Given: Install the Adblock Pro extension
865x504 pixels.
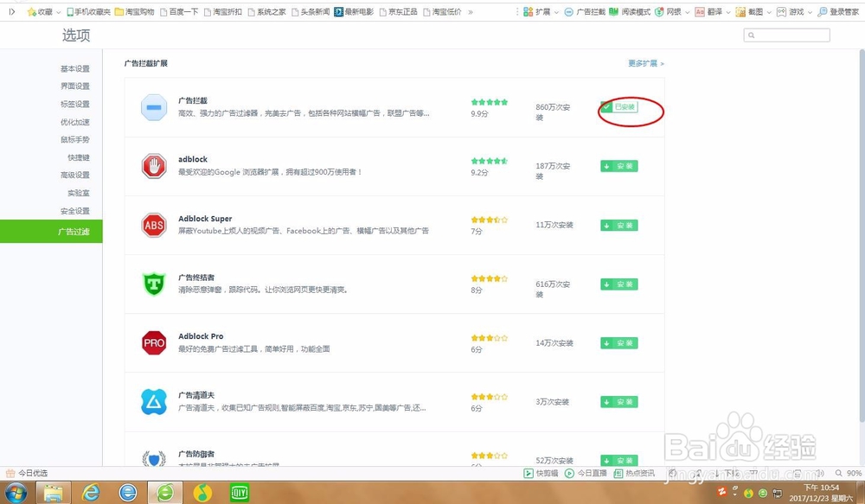Looking at the screenshot, I should pos(619,343).
